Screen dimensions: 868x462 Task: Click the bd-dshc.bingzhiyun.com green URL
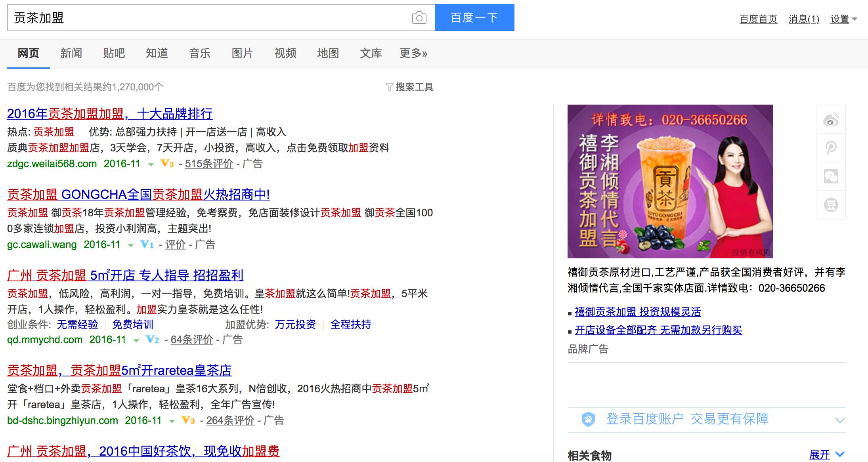click(63, 420)
